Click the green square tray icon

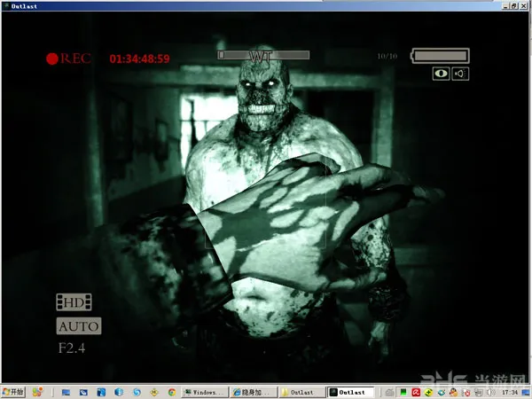[x=403, y=392]
